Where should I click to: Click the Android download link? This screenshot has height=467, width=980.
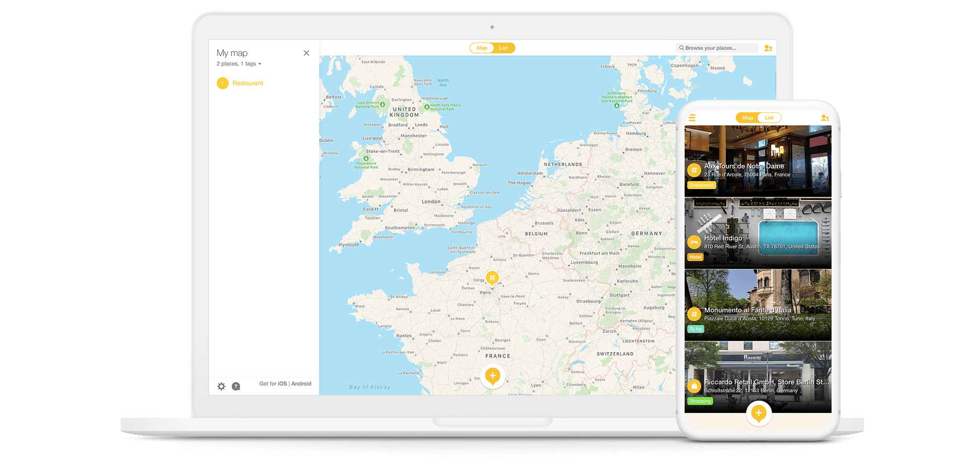coord(301,384)
